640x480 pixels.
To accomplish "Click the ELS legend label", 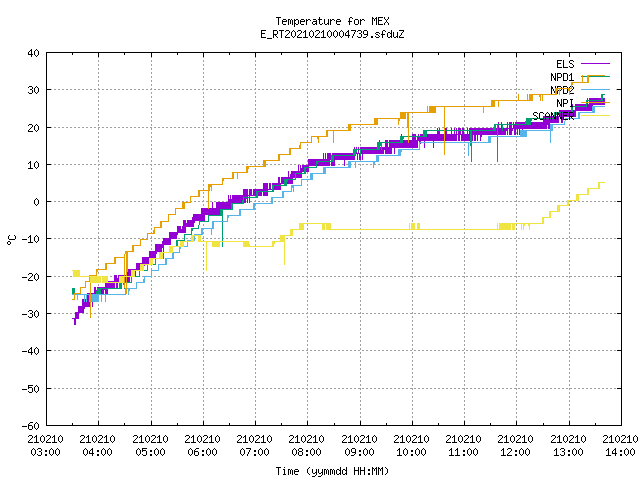I will pyautogui.click(x=565, y=64).
